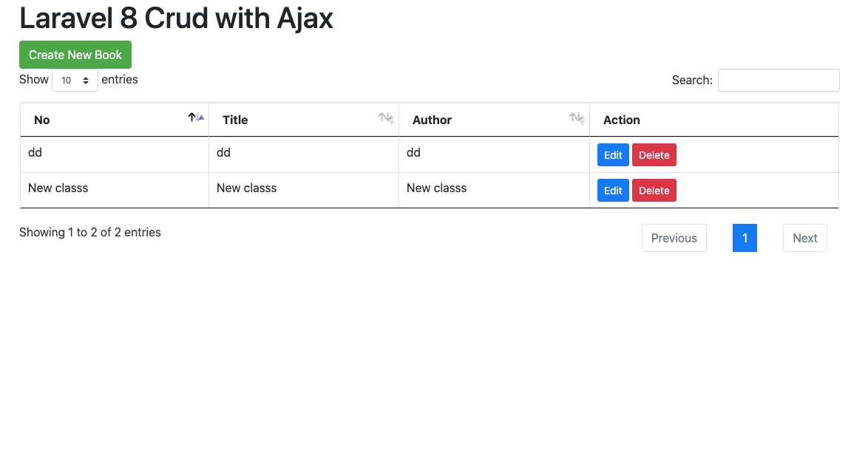868x464 pixels.
Task: Go to the Previous page
Action: click(x=674, y=238)
